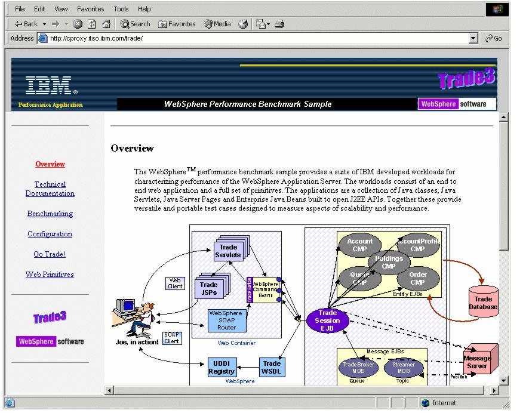The width and height of the screenshot is (532, 413).
Task: Click the Trade WSDL box
Action: pyautogui.click(x=272, y=367)
